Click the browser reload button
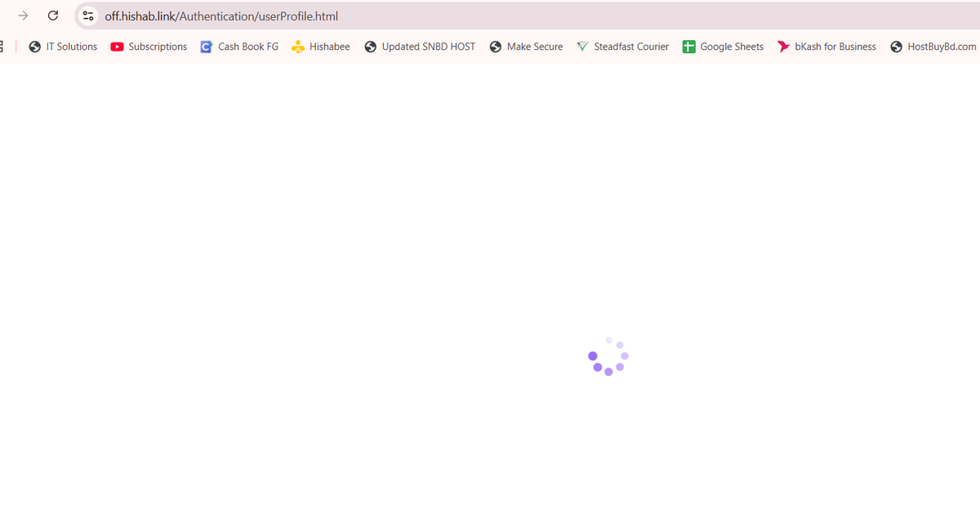Screen dimensions: 980x514 click(x=53, y=16)
